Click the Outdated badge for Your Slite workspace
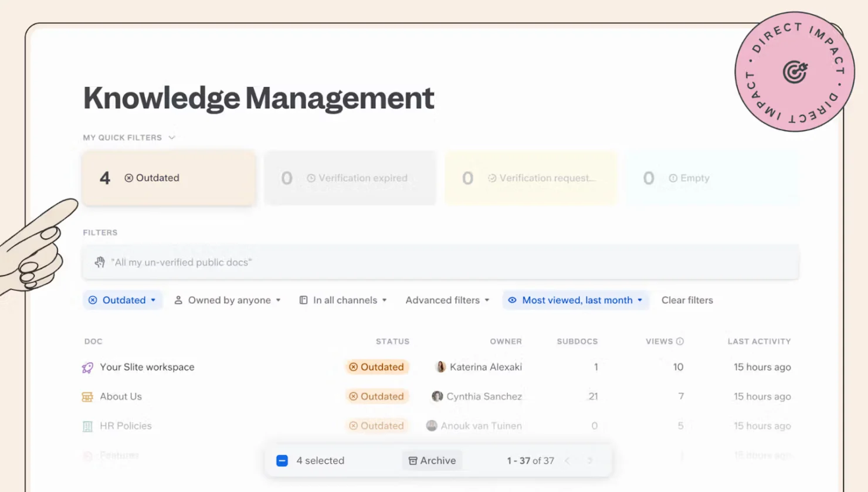Viewport: 868px width, 492px height. 377,367
